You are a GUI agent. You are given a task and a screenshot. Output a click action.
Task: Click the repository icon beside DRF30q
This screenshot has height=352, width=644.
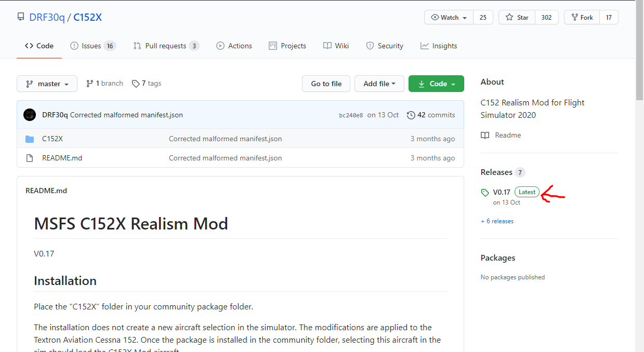click(21, 17)
